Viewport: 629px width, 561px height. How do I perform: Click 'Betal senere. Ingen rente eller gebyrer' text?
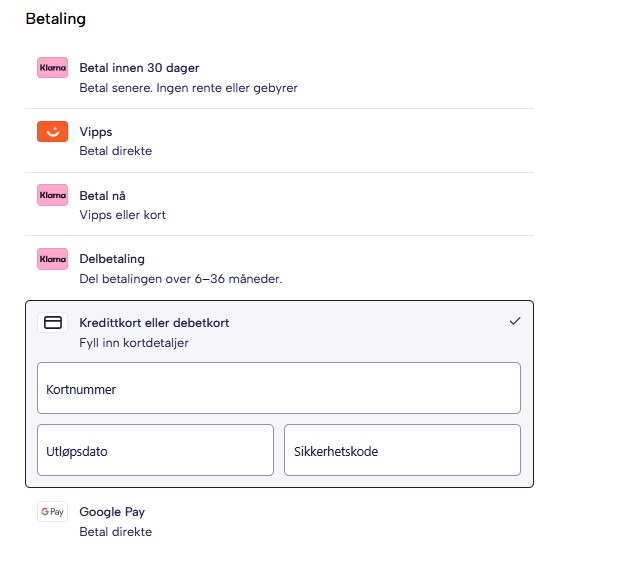click(189, 88)
